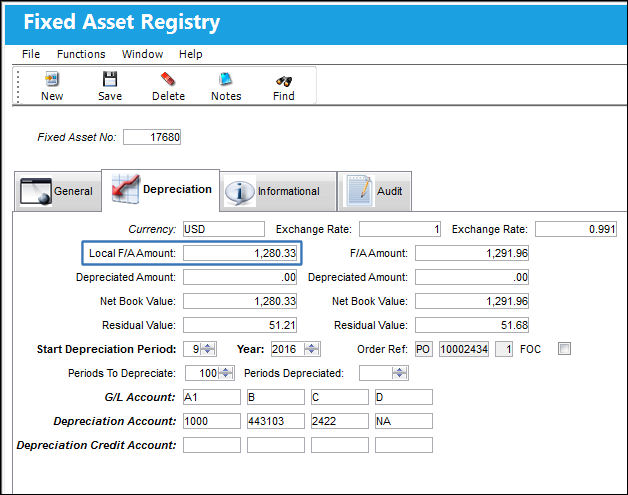Switch to the General tab
This screenshot has width=628, height=495.
(58, 191)
